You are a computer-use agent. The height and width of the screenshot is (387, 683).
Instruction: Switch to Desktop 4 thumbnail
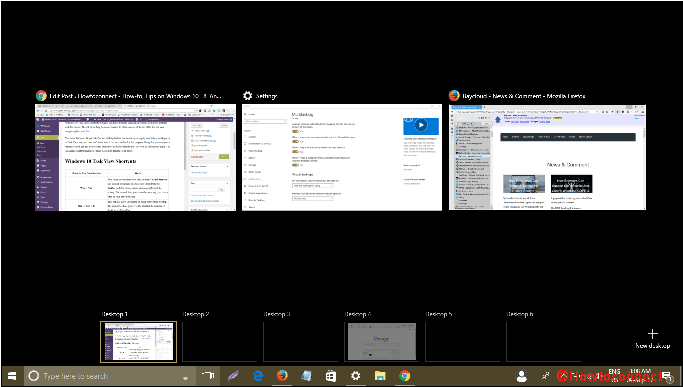(381, 342)
